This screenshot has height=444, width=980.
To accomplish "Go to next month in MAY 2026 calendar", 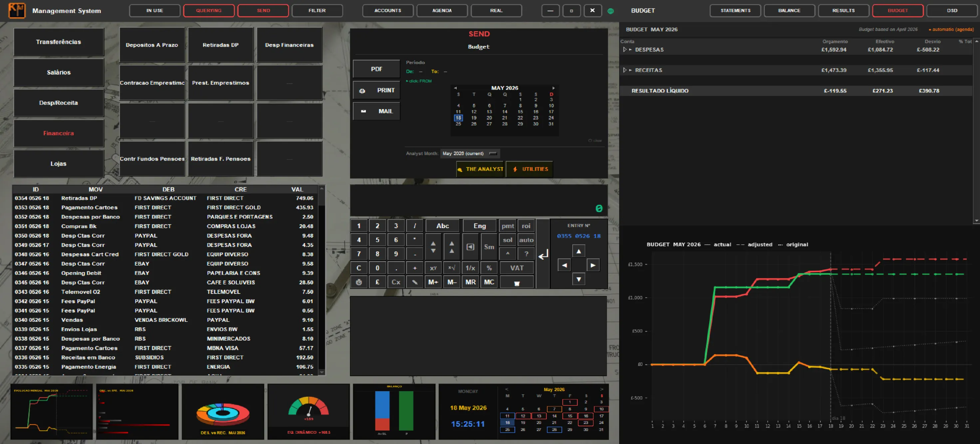I will click(554, 88).
